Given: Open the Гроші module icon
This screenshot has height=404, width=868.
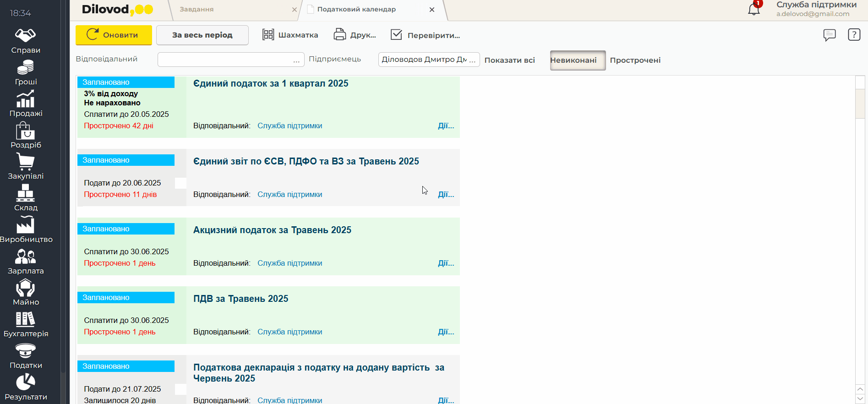Looking at the screenshot, I should (x=26, y=73).
